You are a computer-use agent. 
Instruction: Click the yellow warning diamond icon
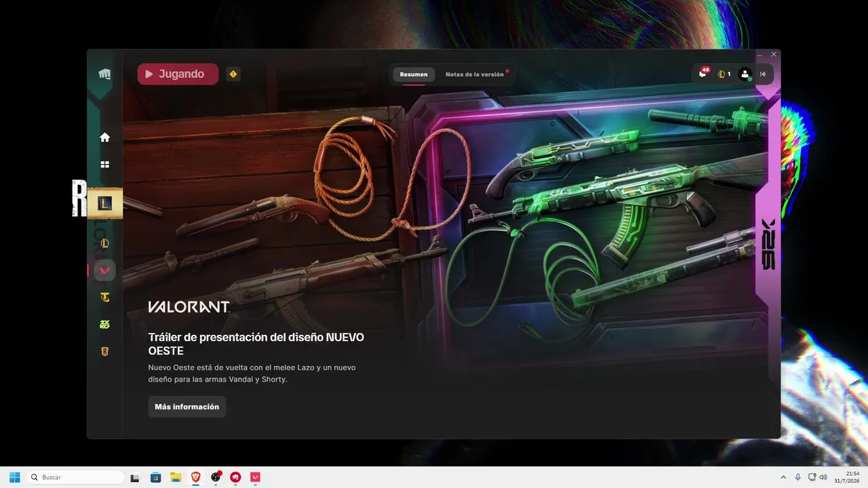233,74
